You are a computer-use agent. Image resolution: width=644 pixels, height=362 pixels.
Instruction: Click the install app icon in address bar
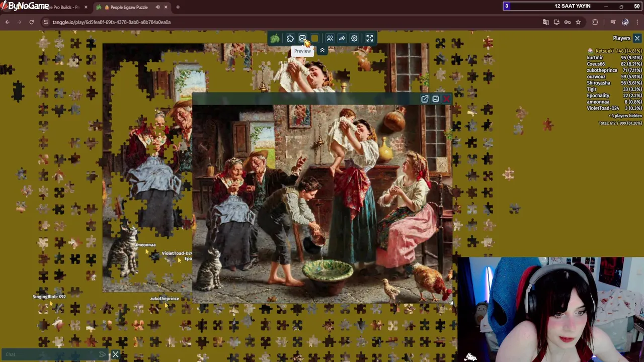(556, 22)
